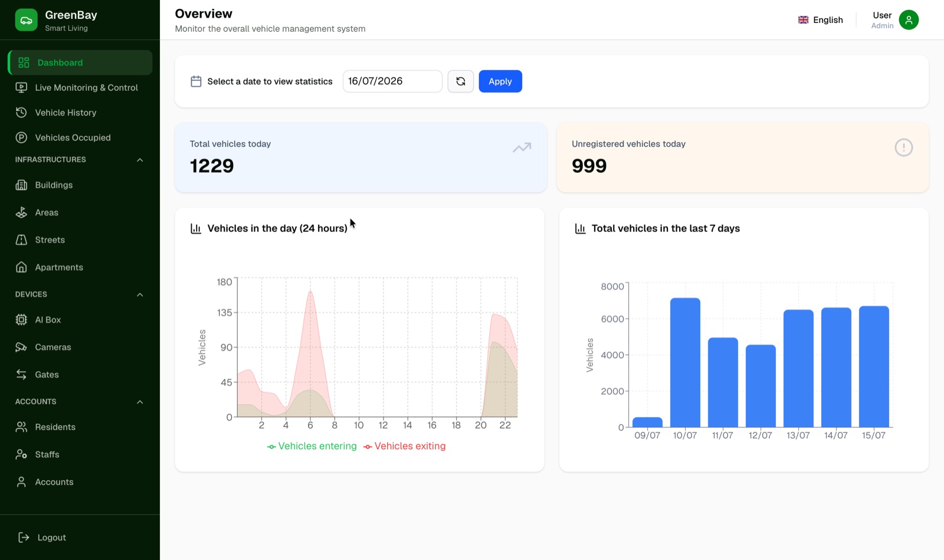Collapse the Infrastructures section
Viewport: 944px width, 560px height.
[x=140, y=160]
